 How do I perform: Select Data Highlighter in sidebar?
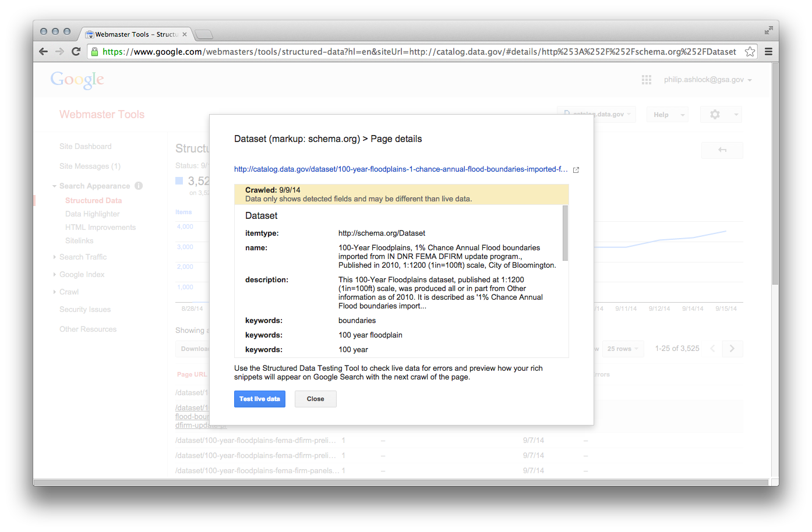pos(93,214)
